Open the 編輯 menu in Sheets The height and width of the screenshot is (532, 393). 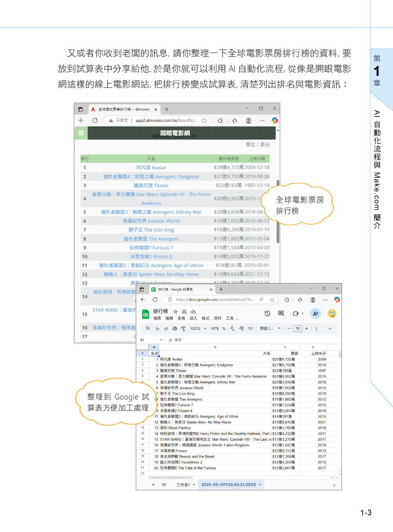coord(169,318)
